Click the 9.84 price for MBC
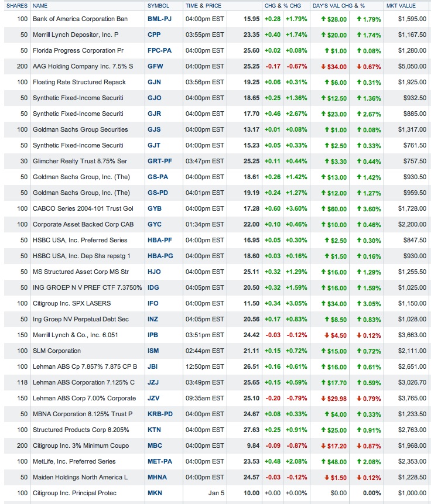This screenshot has height=504, width=431. [x=253, y=445]
